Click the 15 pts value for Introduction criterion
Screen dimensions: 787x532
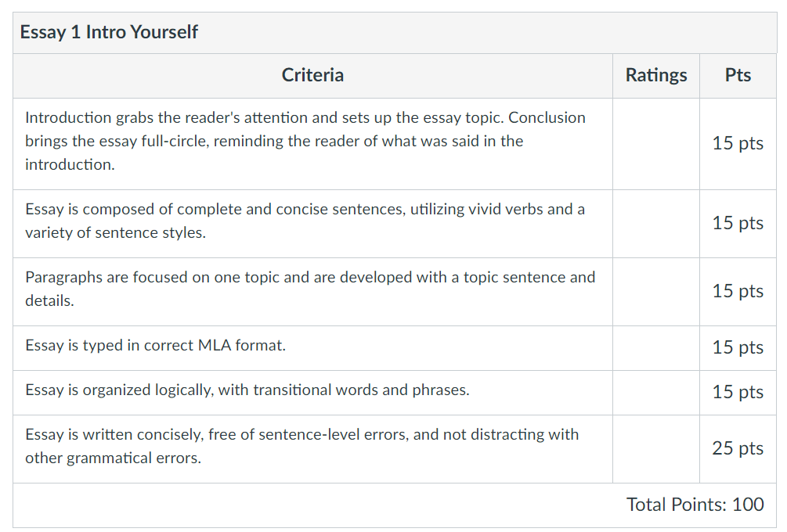(x=738, y=143)
